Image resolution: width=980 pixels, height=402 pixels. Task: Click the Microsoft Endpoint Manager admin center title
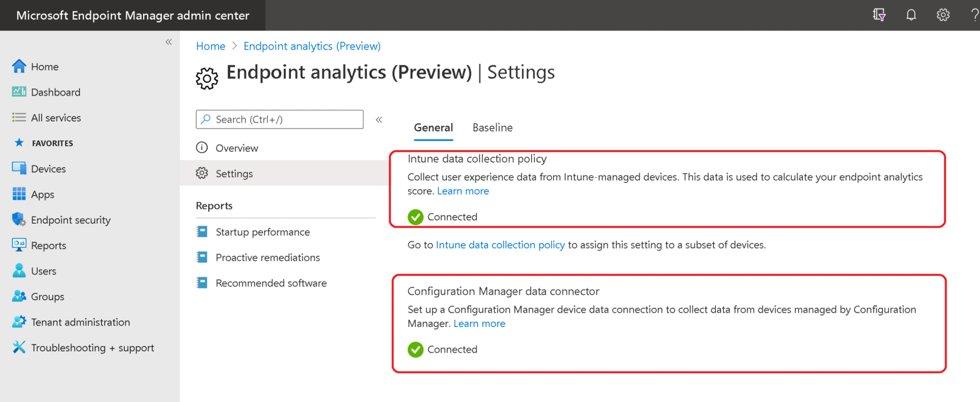[x=133, y=15]
